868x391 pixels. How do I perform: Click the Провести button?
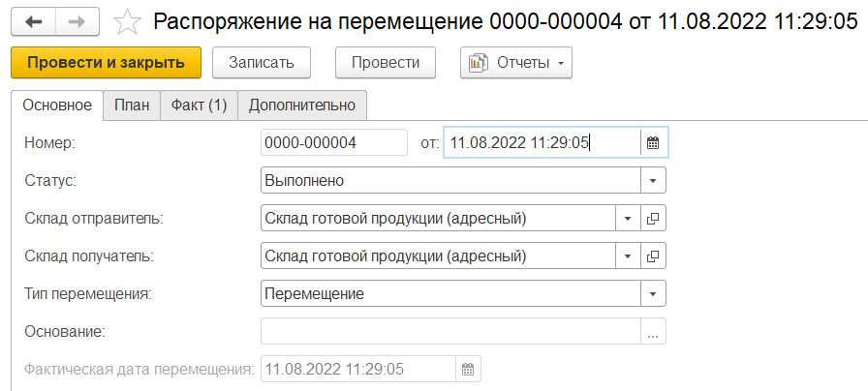click(386, 62)
